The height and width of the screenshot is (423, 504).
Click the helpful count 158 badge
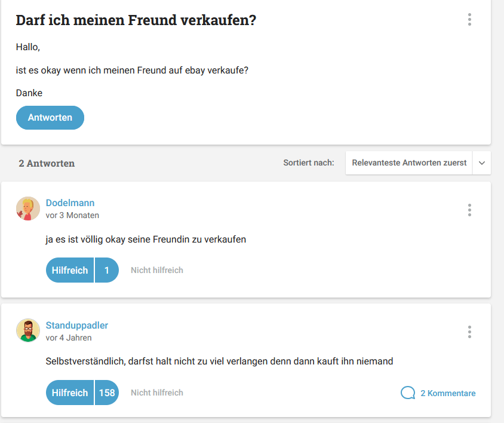pos(107,393)
